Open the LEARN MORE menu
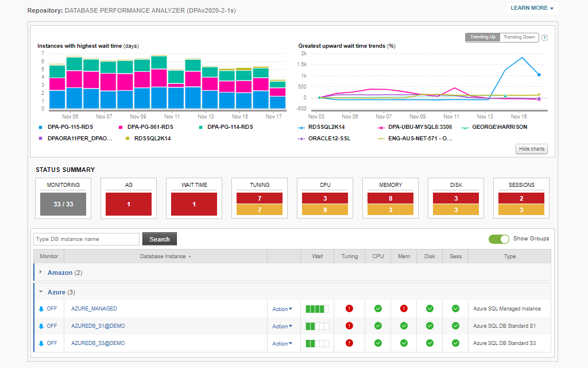588x368 pixels. pos(531,8)
